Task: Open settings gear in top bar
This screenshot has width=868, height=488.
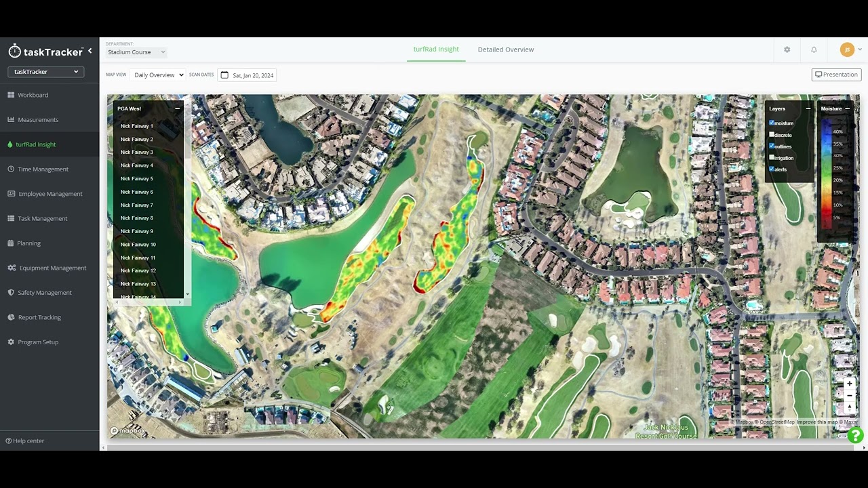Action: (787, 49)
